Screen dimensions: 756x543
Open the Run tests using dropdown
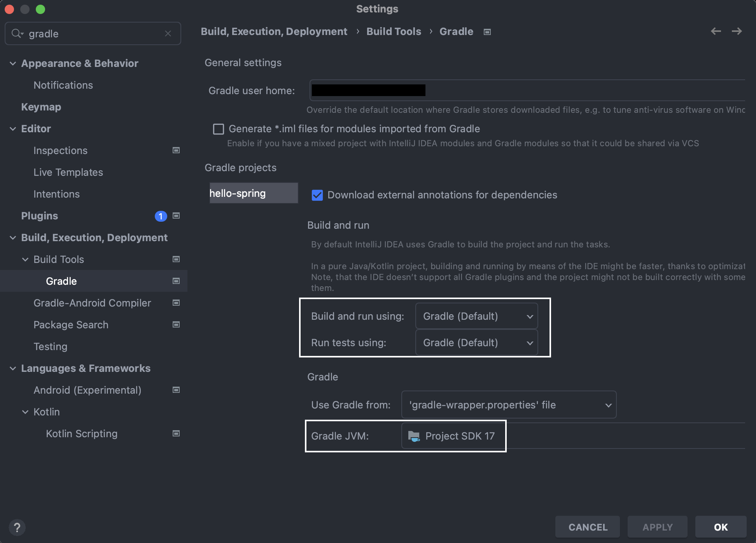click(476, 343)
